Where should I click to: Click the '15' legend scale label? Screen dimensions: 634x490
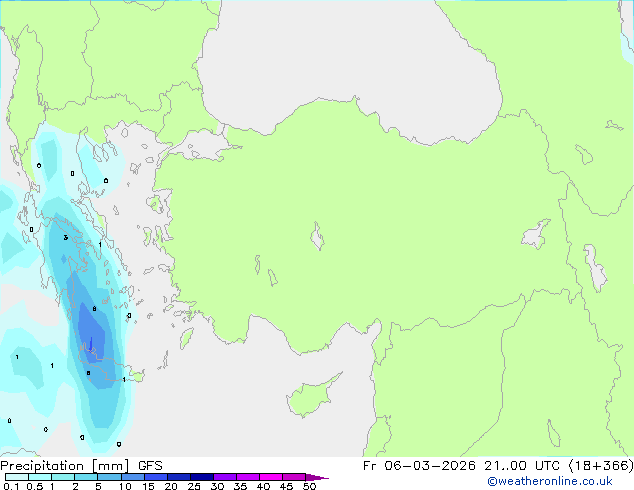pyautogui.click(x=148, y=486)
